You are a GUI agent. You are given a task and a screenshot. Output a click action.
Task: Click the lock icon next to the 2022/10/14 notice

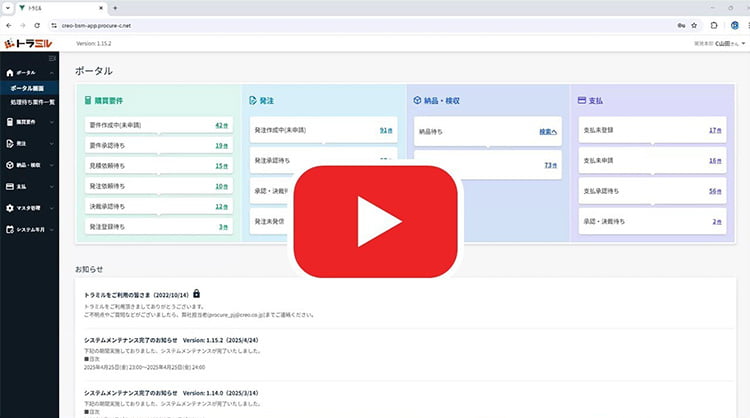pos(197,294)
